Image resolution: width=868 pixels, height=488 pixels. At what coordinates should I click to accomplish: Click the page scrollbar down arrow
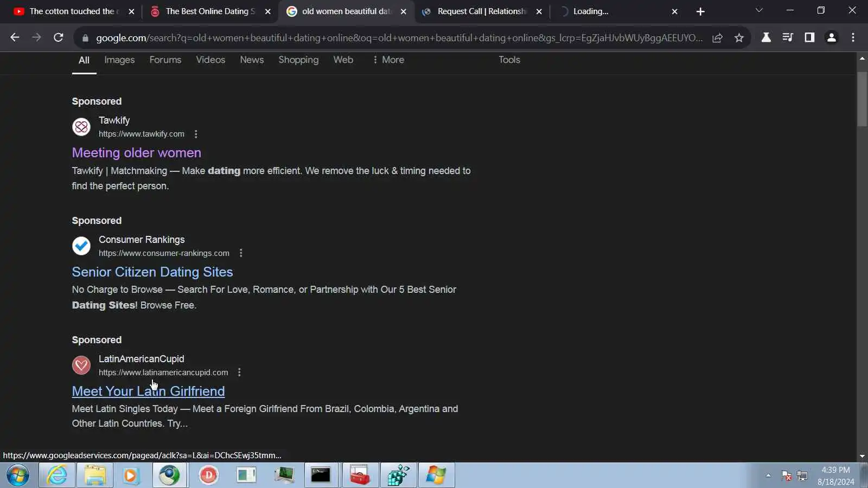[862, 457]
